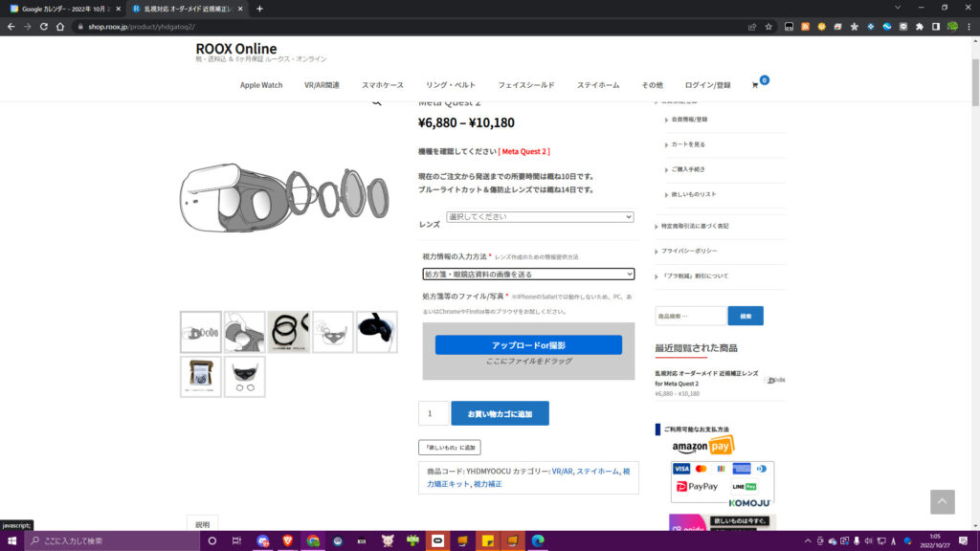Open the Brave browser taskbar icon
The width and height of the screenshot is (980, 551).
[287, 541]
